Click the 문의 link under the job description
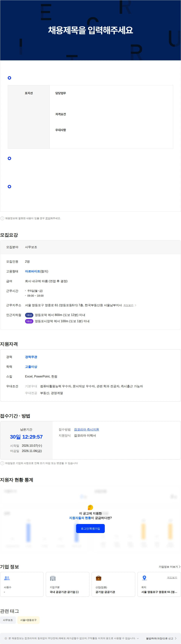This screenshot has width=181, height=644. coord(48,218)
